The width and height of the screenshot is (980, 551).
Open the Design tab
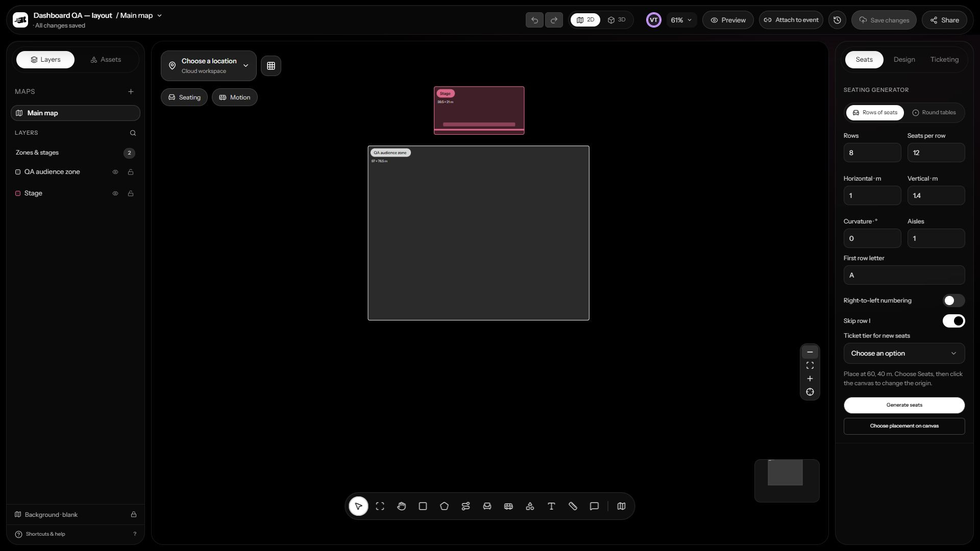click(904, 60)
